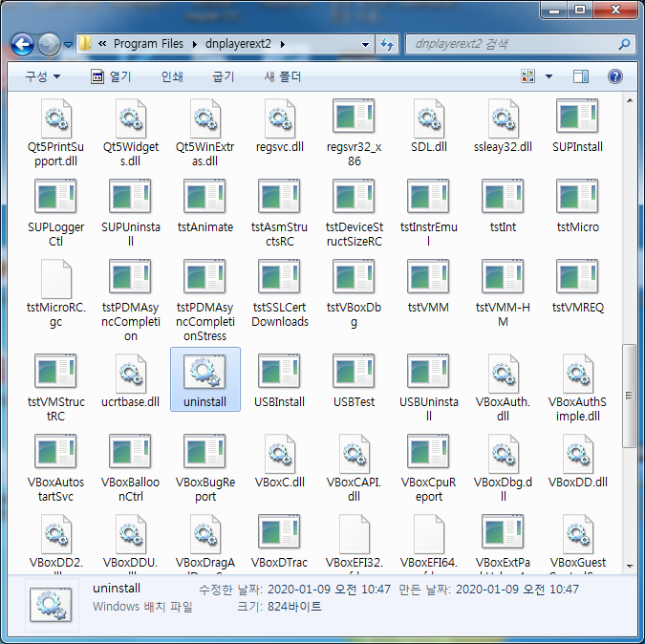Select the USBInstall application
645x644 pixels.
point(280,381)
